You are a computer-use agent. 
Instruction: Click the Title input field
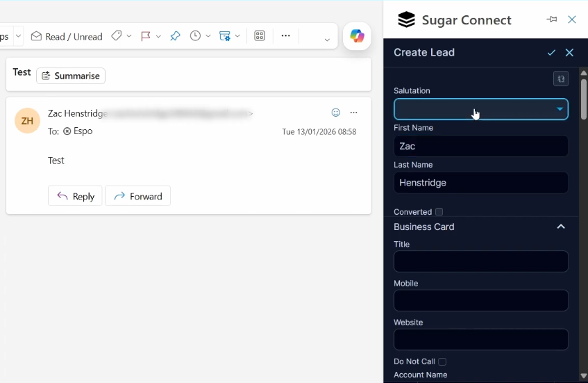point(481,261)
